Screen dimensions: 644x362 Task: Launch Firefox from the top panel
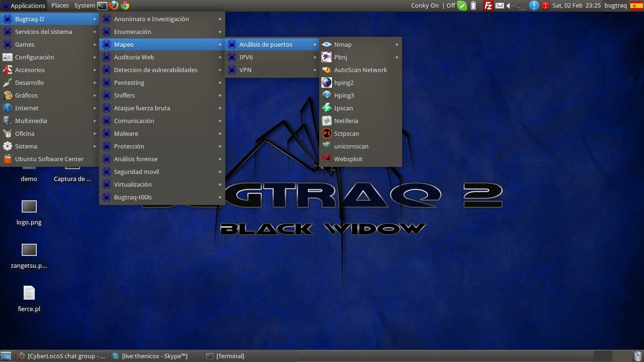click(114, 6)
